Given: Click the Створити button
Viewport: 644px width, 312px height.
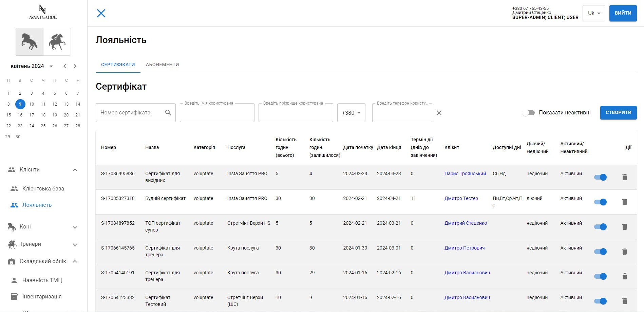Looking at the screenshot, I should tap(618, 113).
